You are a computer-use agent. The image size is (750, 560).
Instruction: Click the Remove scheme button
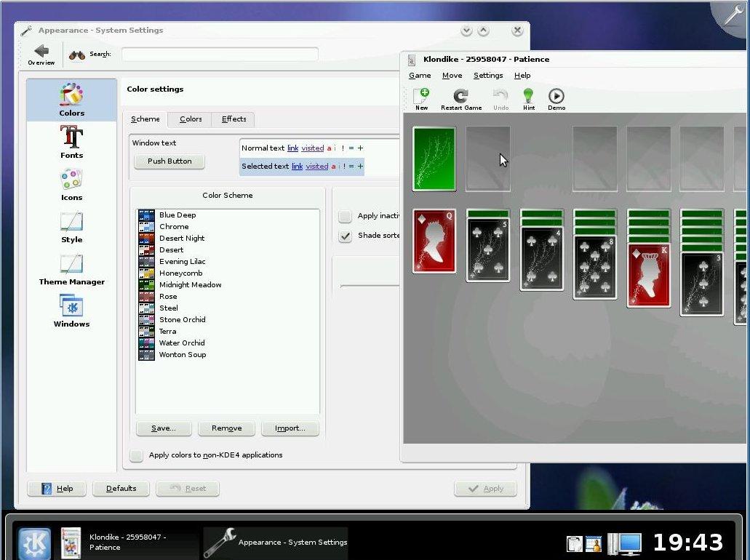pos(227,428)
